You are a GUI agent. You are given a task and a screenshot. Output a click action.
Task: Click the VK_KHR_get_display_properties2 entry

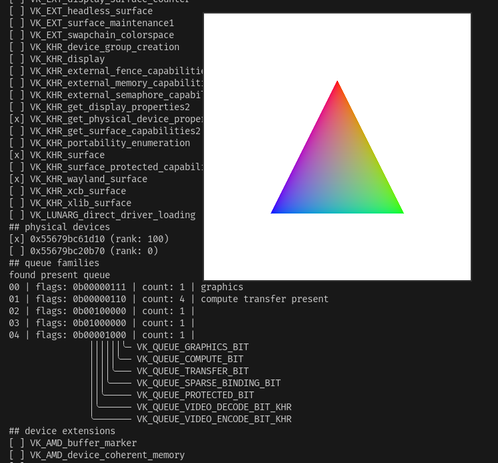click(x=99, y=107)
